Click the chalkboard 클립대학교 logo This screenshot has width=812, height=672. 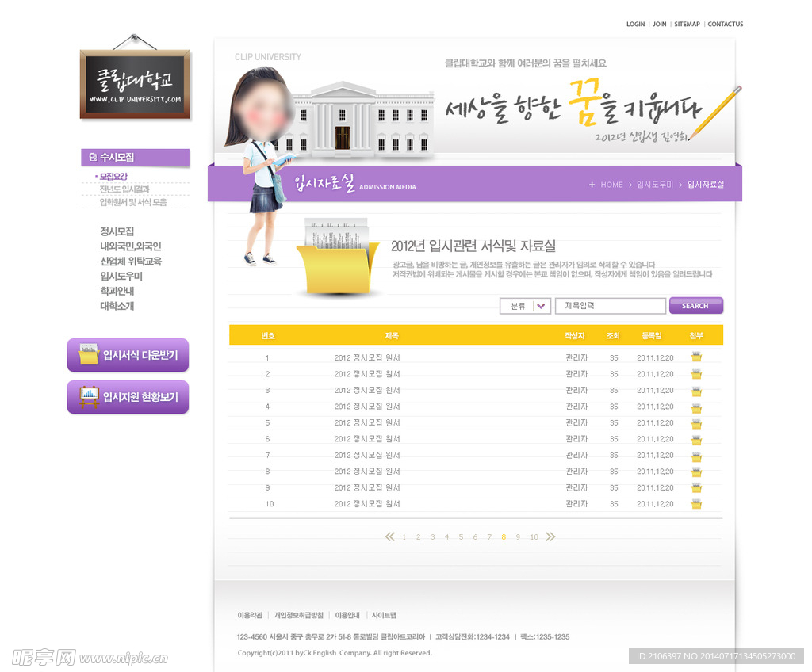click(135, 84)
